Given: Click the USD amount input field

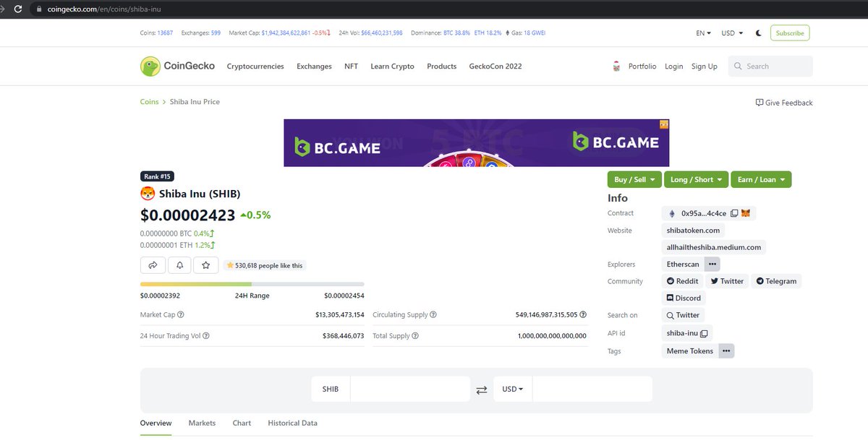Looking at the screenshot, I should click(592, 389).
